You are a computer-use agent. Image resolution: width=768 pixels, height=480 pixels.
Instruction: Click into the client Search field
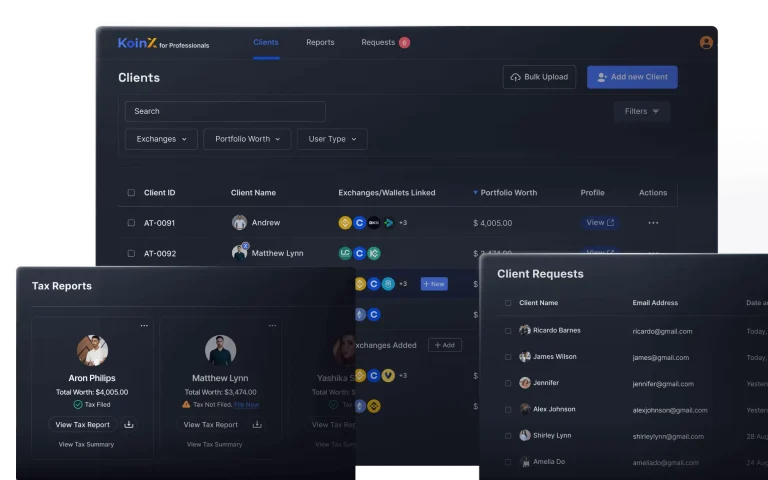(x=225, y=111)
